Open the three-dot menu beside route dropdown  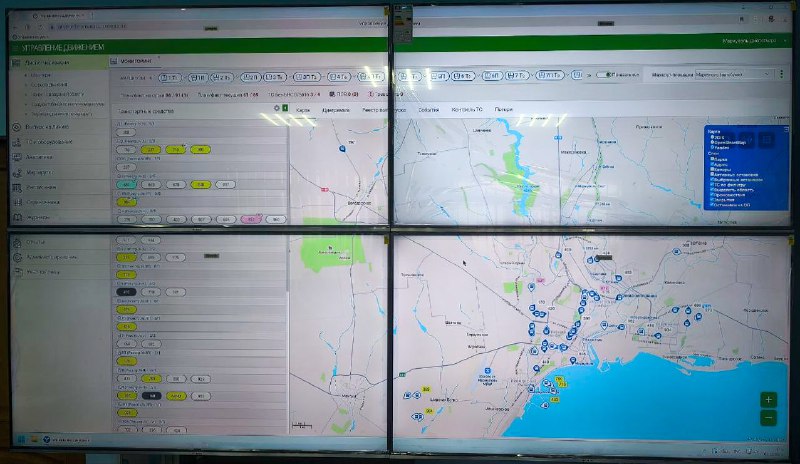(781, 74)
